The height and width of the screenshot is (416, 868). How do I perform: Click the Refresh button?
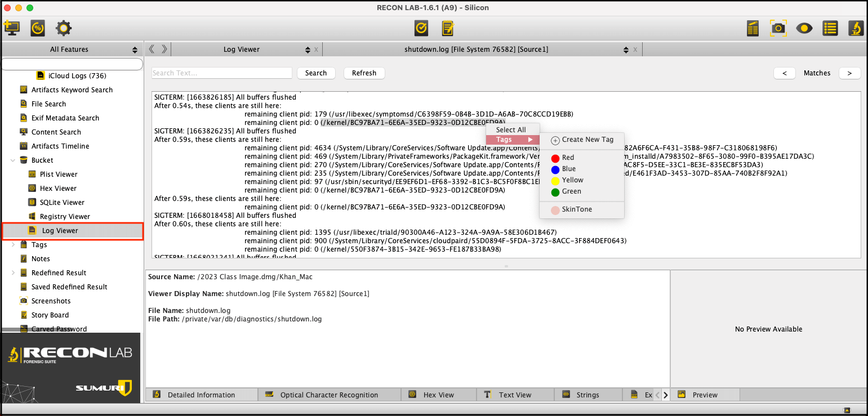tap(364, 73)
